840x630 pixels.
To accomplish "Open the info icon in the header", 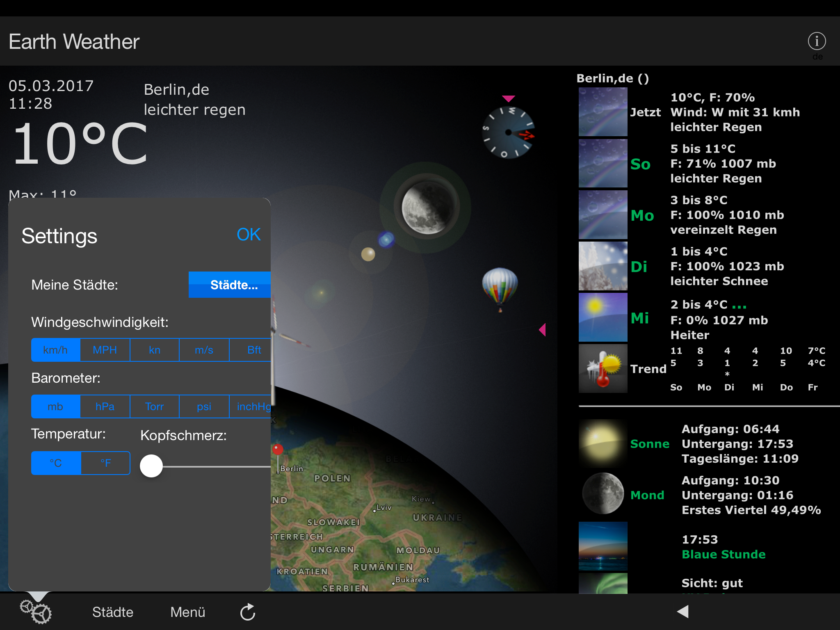I will coord(817,41).
